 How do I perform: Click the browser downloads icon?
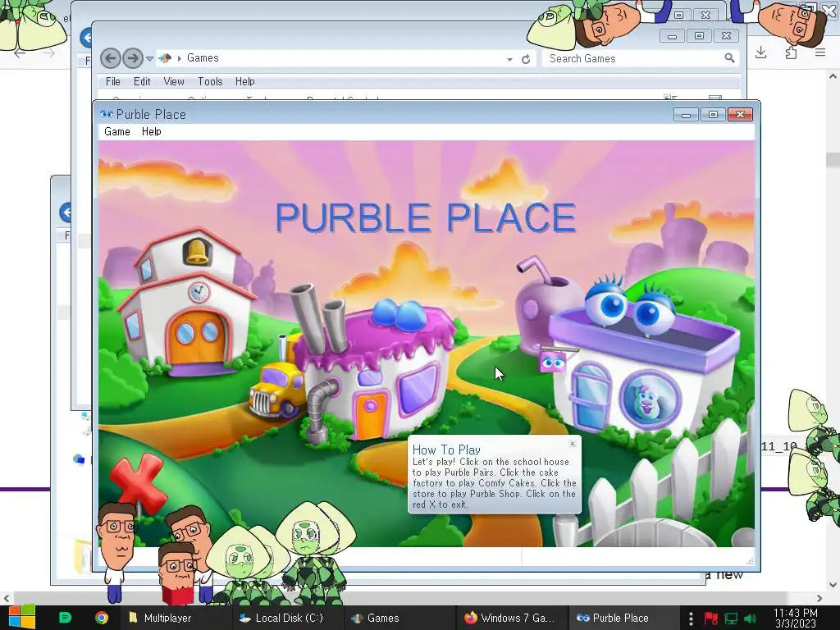pyautogui.click(x=760, y=52)
